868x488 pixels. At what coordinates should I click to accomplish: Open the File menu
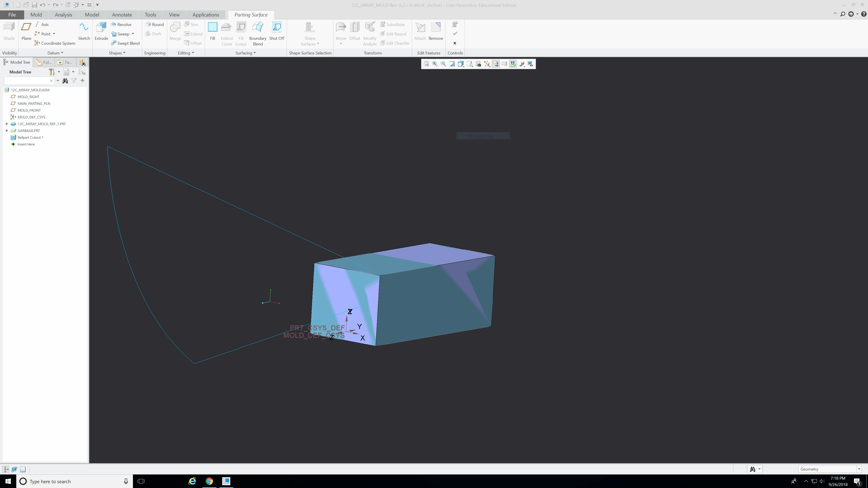[12, 15]
